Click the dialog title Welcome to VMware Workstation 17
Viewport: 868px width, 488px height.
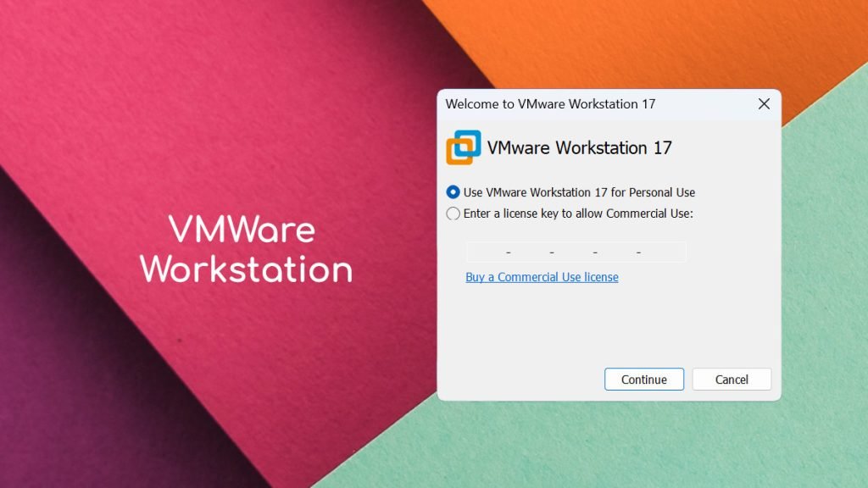coord(550,104)
